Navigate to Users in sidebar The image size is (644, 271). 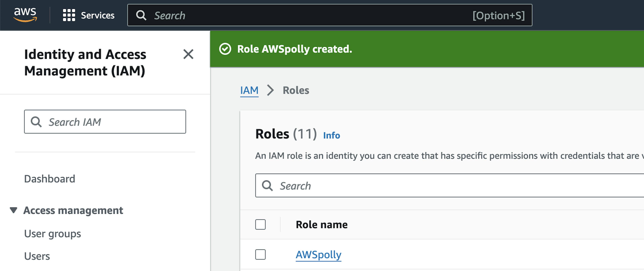click(x=37, y=256)
